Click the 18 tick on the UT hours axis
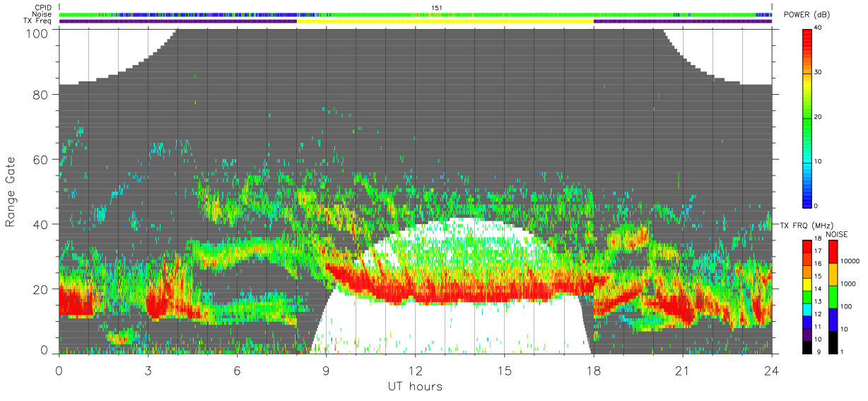 point(594,370)
